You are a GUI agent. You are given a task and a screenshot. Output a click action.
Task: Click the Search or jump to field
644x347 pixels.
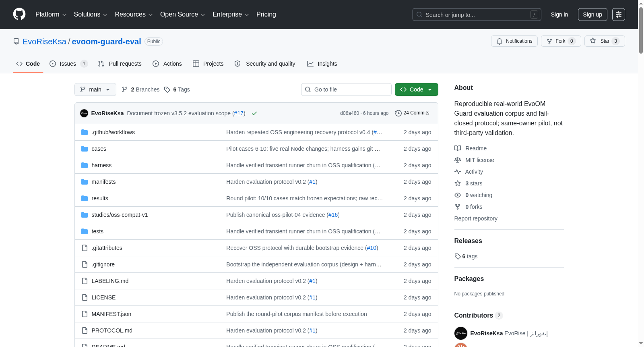[477, 15]
